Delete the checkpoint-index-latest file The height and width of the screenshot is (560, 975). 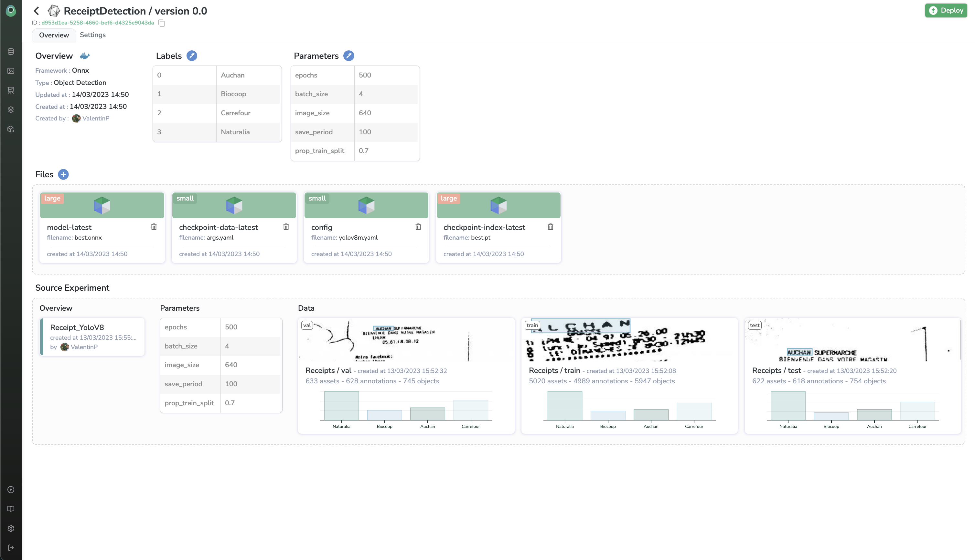[x=551, y=227]
